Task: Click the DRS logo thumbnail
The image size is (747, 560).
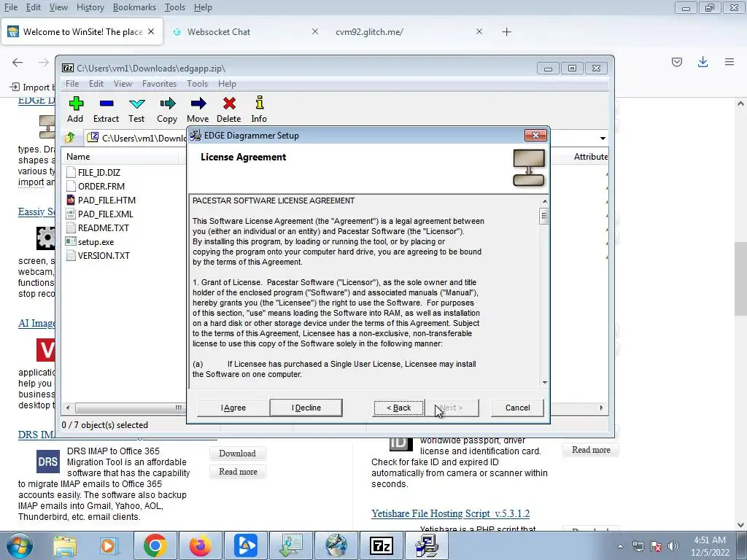Action: tap(48, 462)
